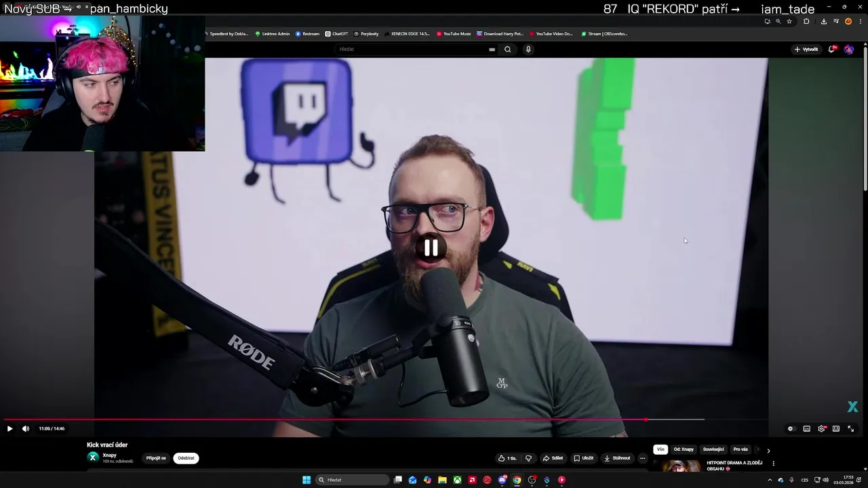Image resolution: width=868 pixels, height=488 pixels.
Task: Click the taskbar Hledat search box
Action: coord(352,480)
